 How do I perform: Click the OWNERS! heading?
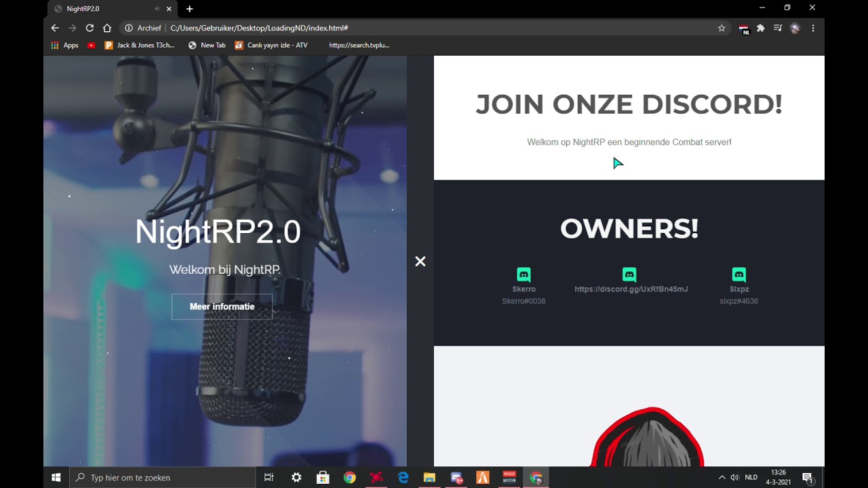click(629, 229)
